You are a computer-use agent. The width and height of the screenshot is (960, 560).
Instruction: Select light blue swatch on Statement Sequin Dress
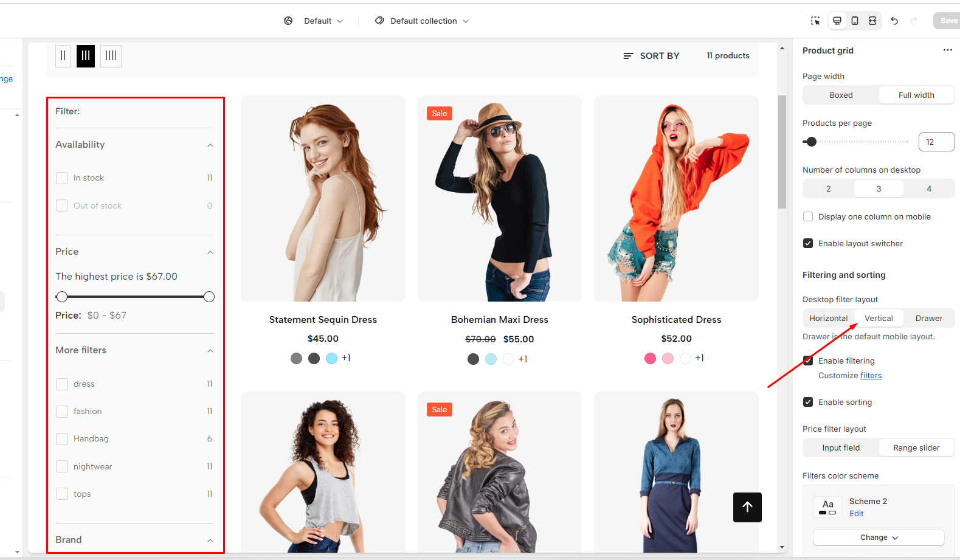331,358
